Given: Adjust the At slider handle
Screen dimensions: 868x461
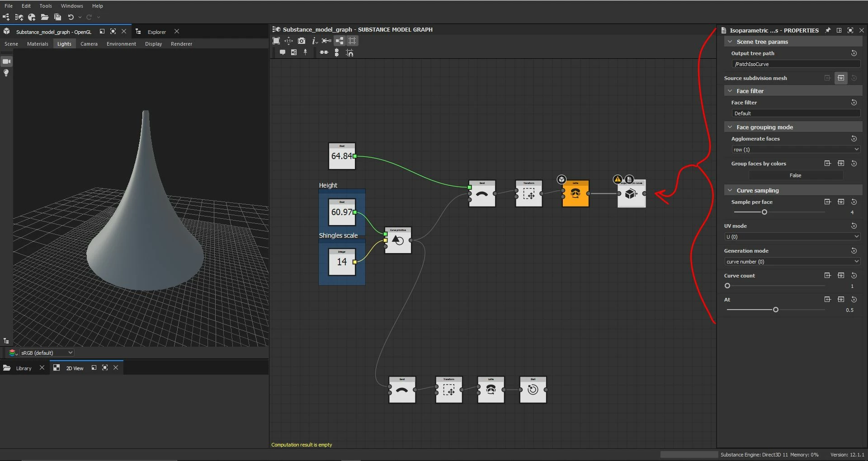Looking at the screenshot, I should pos(776,310).
